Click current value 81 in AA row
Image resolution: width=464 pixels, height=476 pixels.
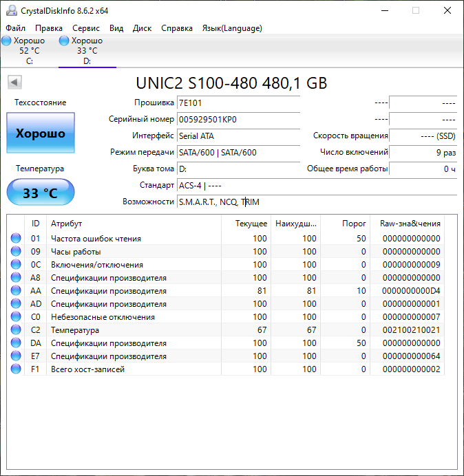[262, 291]
